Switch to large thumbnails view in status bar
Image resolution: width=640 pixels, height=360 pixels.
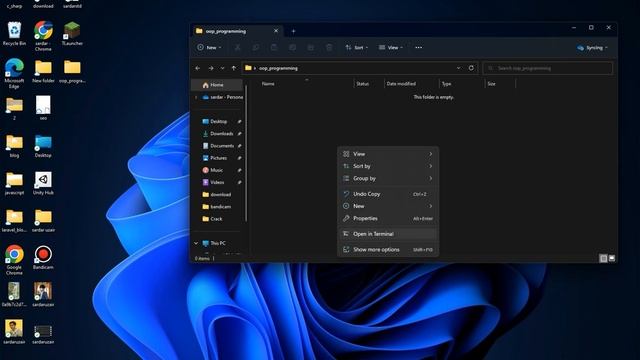612,258
